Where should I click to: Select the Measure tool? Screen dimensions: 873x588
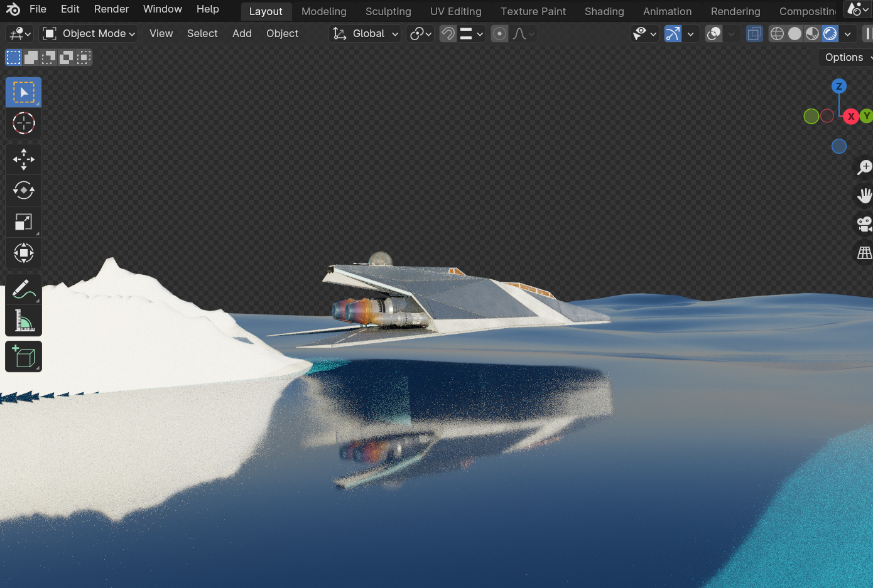24,321
